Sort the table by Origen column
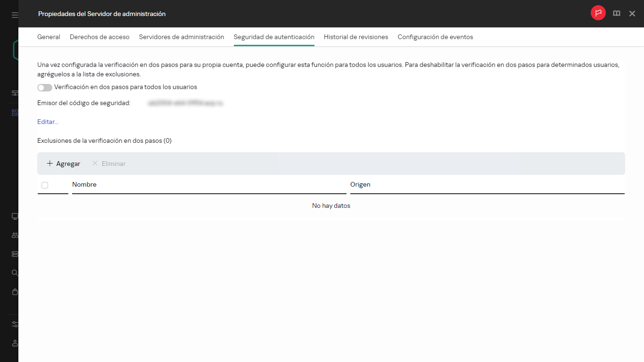644x362 pixels. pyautogui.click(x=360, y=184)
